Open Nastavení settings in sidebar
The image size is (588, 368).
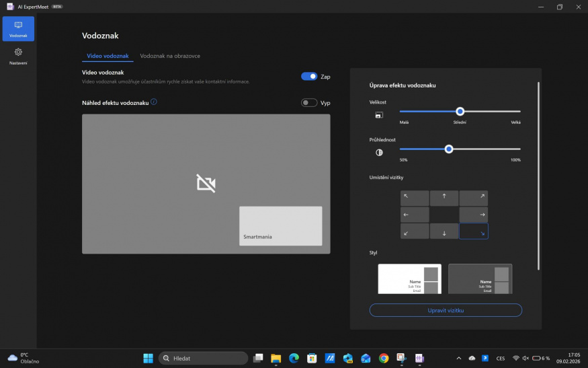coord(18,56)
